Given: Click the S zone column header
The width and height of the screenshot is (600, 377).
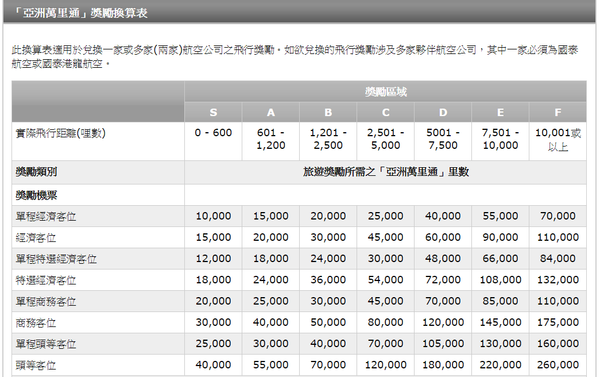Looking at the screenshot, I should coord(213,112).
